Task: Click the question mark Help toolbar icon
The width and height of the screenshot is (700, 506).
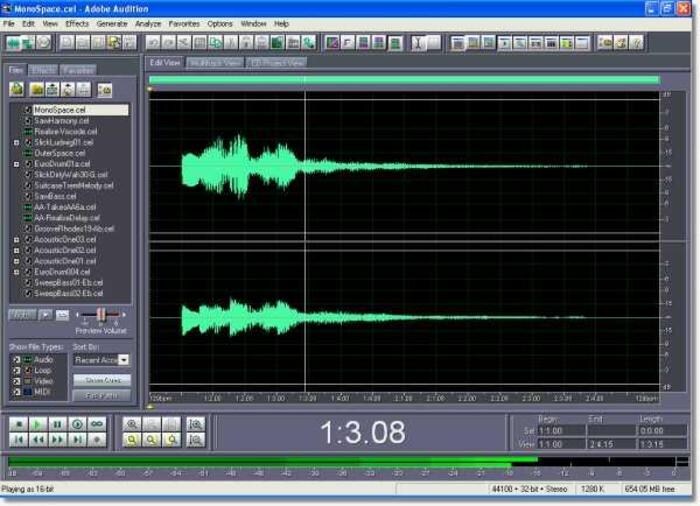Action: pyautogui.click(x=637, y=43)
